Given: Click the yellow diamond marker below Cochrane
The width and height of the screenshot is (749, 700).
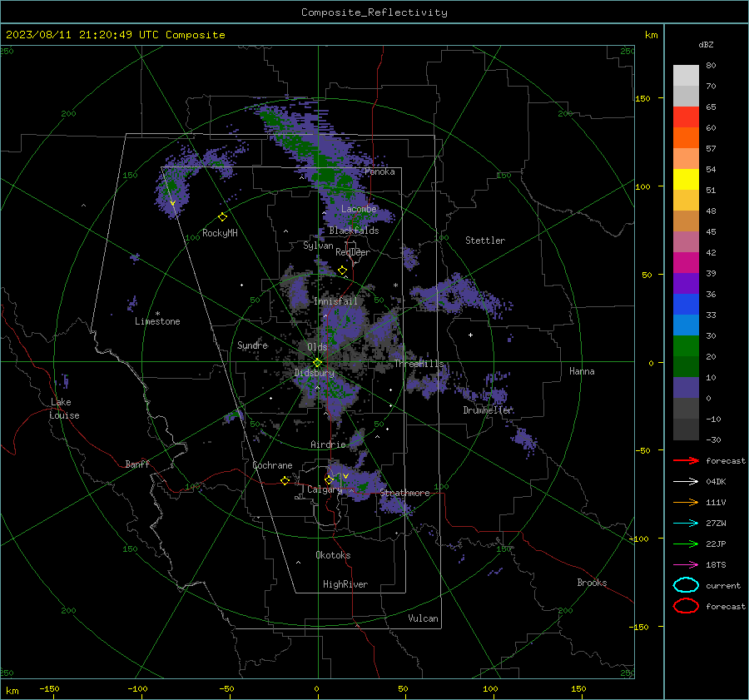Looking at the screenshot, I should 285,480.
